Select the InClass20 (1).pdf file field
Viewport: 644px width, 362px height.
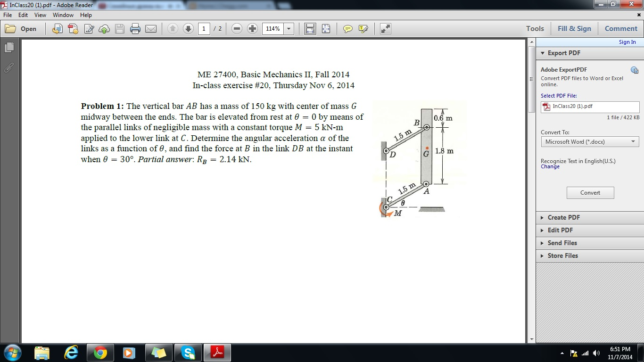[x=590, y=107]
